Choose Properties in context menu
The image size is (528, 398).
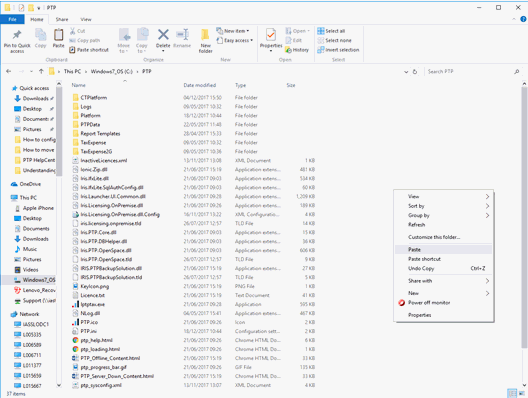[443, 315]
